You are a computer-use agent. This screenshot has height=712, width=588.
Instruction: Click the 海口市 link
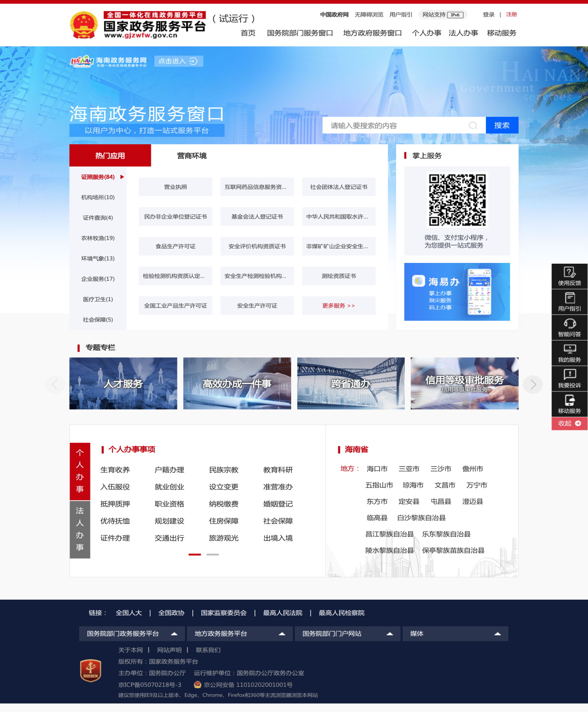coord(377,469)
